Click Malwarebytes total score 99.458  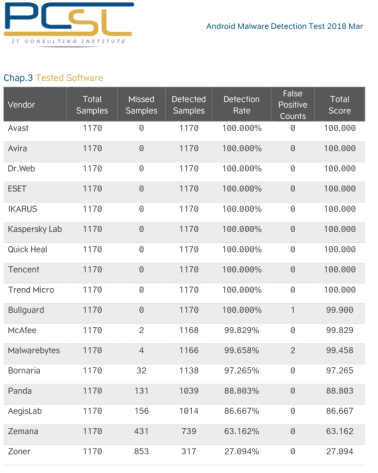pos(340,350)
